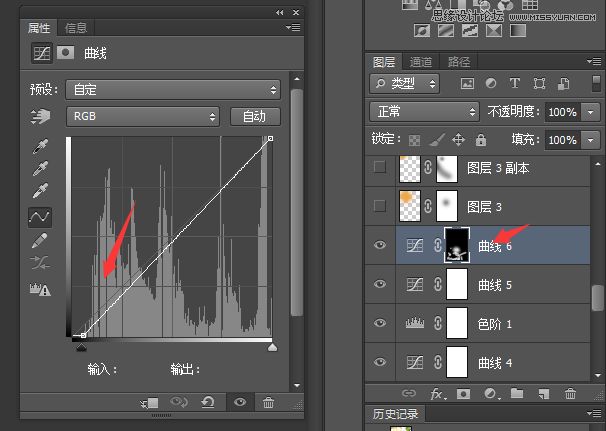Image resolution: width=606 pixels, height=431 pixels.
Task: Click the 自动 auto button
Action: pyautogui.click(x=255, y=116)
